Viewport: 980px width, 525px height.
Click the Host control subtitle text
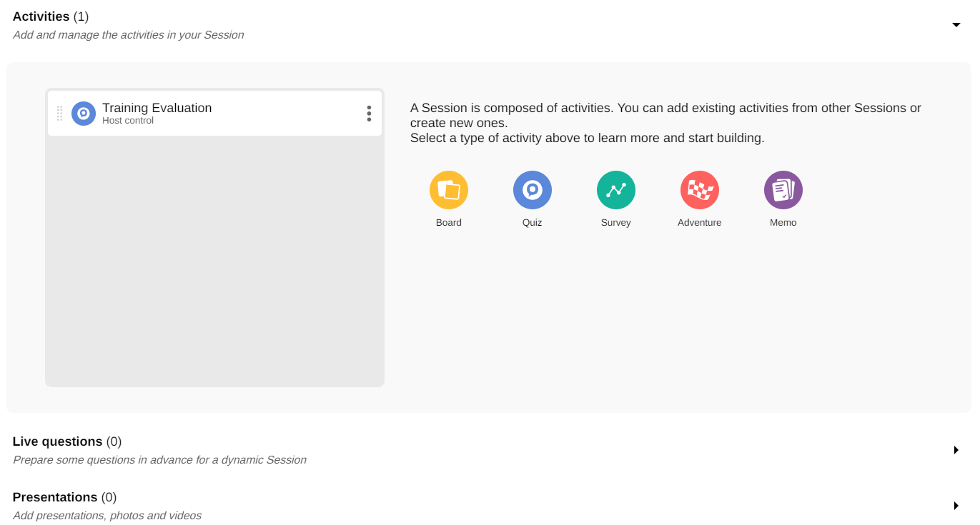click(128, 121)
